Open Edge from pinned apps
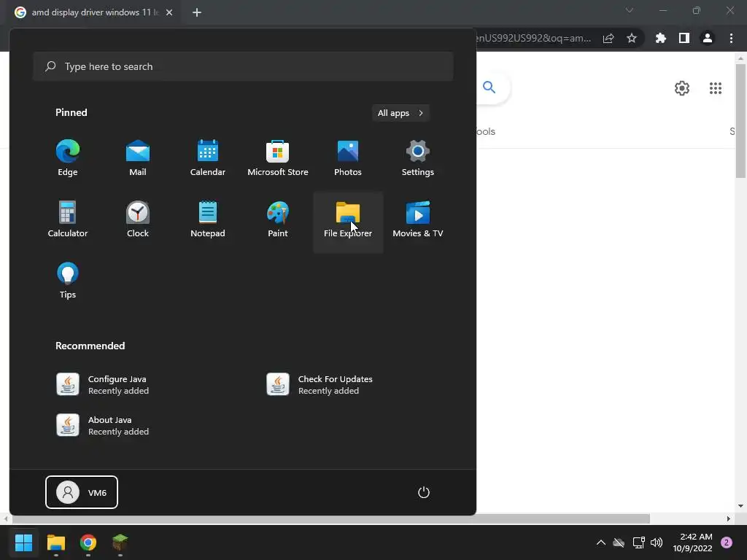 pyautogui.click(x=68, y=158)
